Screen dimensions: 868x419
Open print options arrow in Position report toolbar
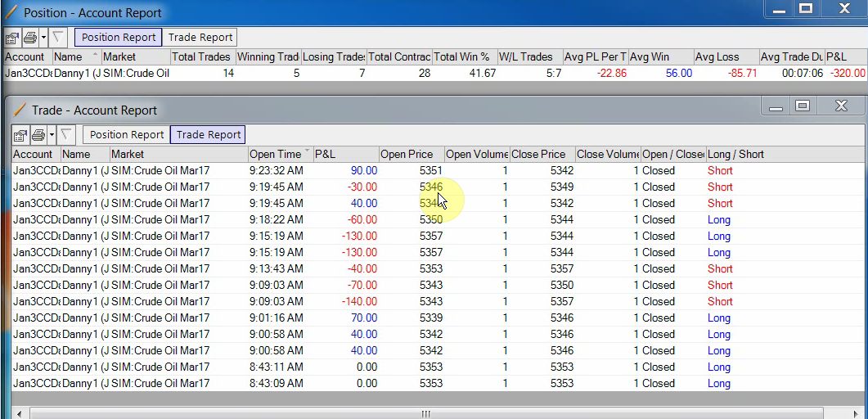[x=43, y=38]
